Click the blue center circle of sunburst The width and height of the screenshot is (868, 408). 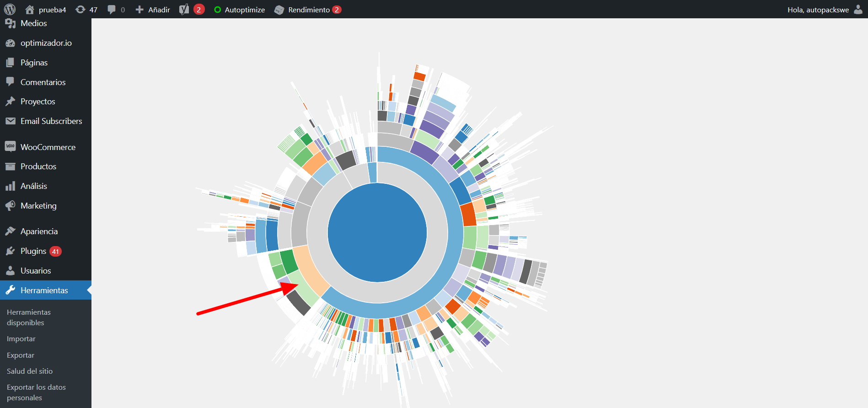(377, 232)
